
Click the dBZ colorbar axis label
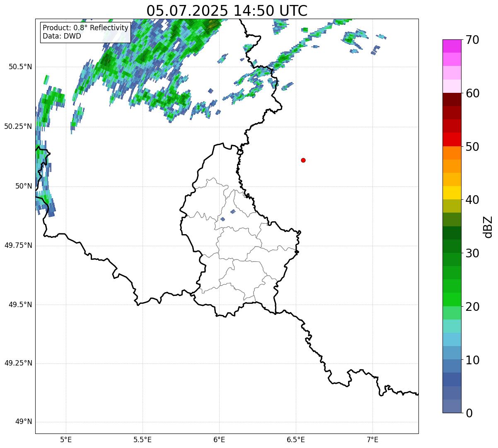click(x=488, y=227)
